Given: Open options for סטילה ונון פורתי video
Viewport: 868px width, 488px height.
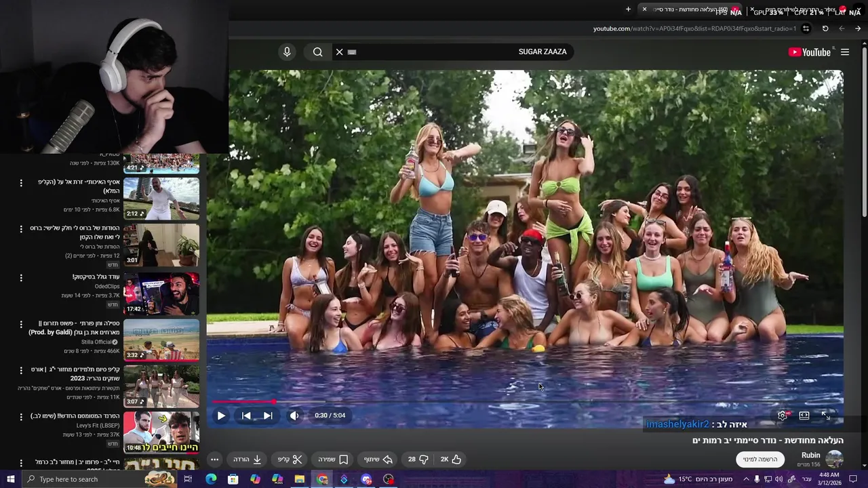Looking at the screenshot, I should (x=21, y=325).
